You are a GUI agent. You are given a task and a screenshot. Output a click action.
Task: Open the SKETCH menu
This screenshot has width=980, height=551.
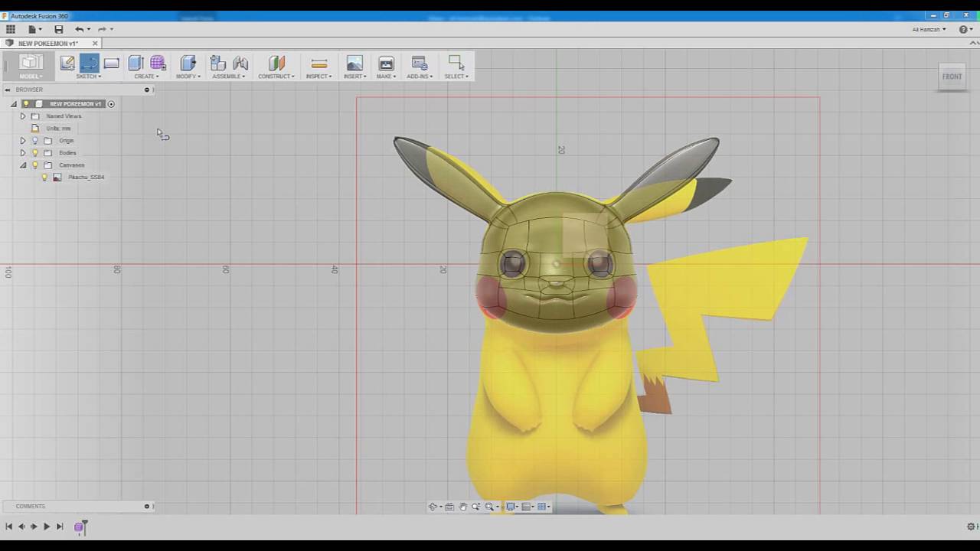tap(89, 77)
